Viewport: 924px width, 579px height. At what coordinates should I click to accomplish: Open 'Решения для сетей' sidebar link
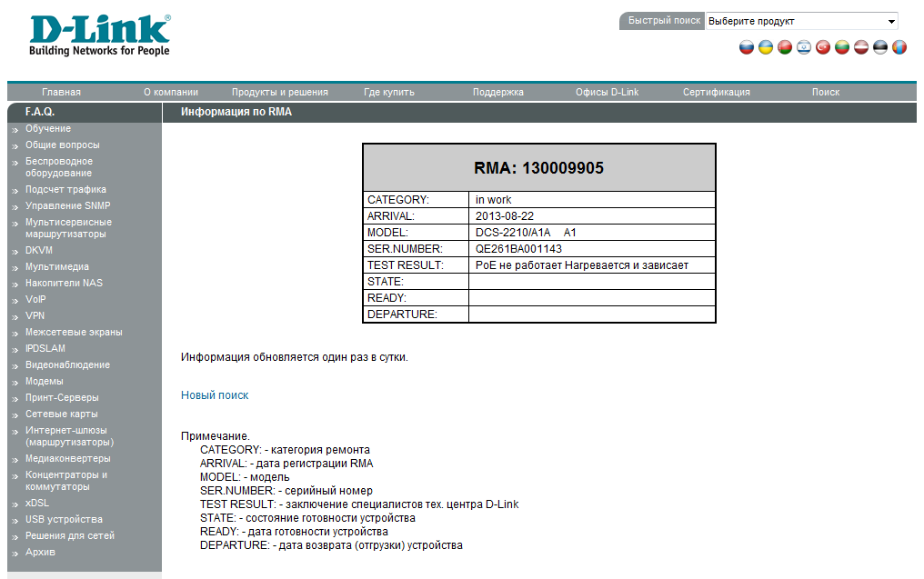click(x=69, y=536)
